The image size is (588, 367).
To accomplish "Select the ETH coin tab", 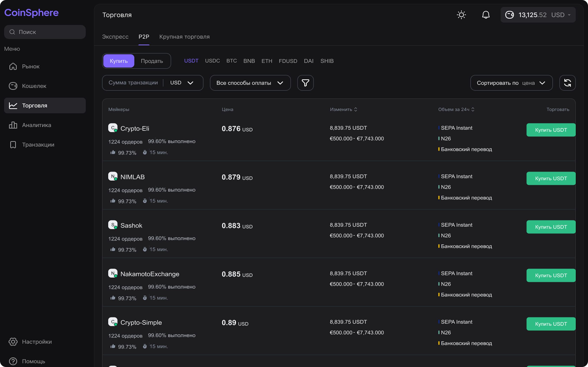I will click(267, 61).
